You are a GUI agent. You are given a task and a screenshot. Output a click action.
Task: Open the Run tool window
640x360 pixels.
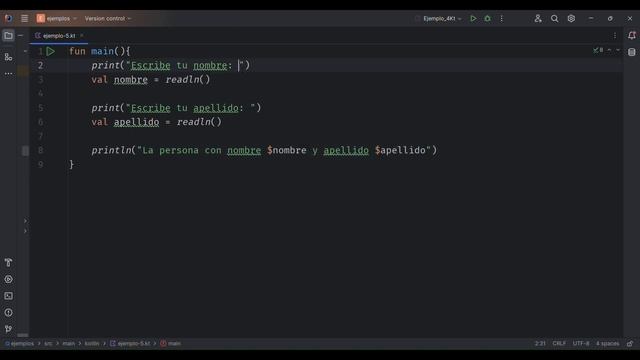(x=8, y=280)
